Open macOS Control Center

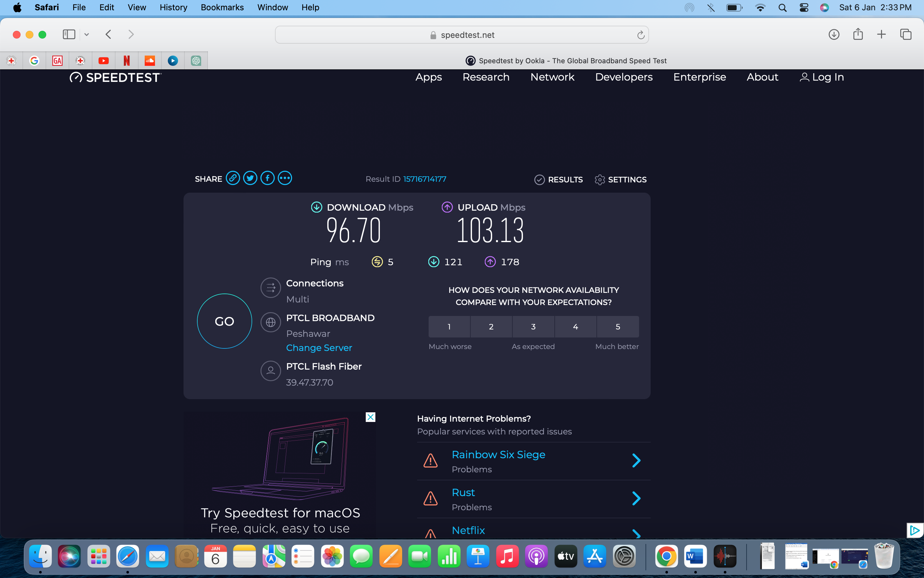tap(804, 7)
